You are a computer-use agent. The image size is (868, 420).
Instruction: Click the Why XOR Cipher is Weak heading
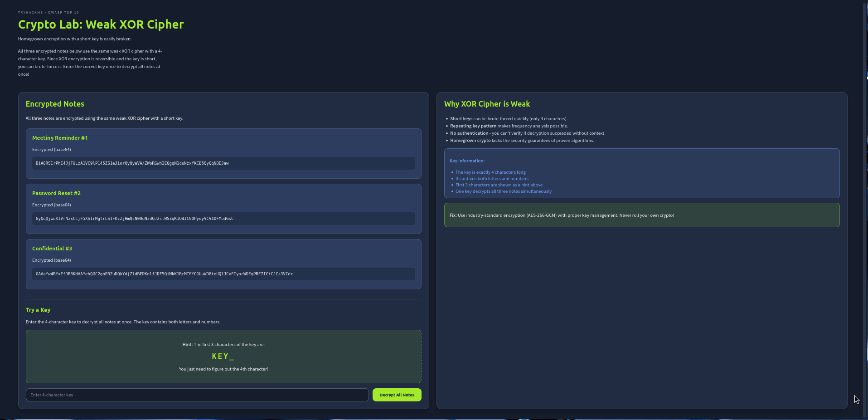click(x=487, y=104)
